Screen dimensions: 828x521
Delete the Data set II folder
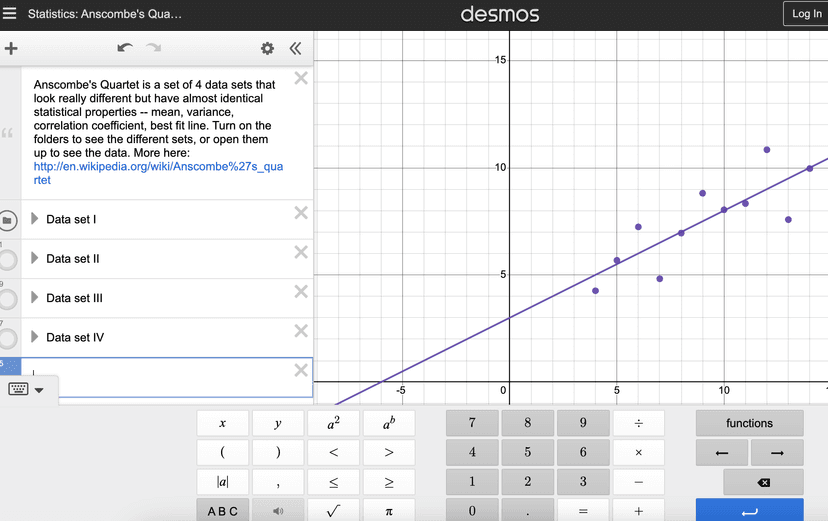(301, 252)
